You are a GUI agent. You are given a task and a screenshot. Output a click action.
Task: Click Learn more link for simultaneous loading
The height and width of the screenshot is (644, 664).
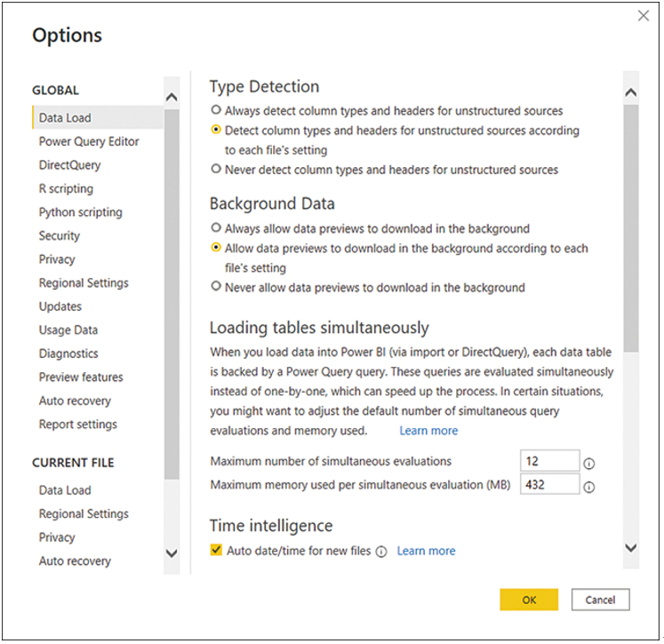coord(428,431)
